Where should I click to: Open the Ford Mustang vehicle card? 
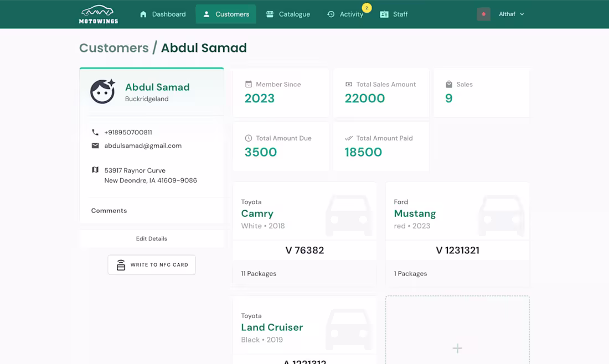(457, 235)
